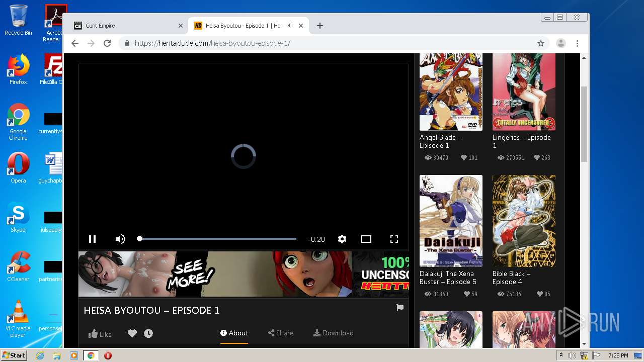The image size is (644, 362).
Task: Open Chrome three-dot menu
Action: (x=578, y=43)
